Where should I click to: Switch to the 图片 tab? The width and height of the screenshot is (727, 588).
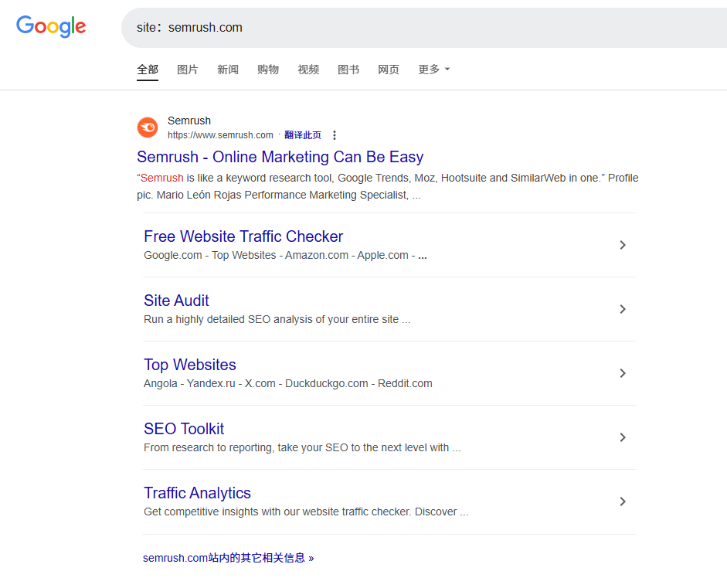(188, 70)
